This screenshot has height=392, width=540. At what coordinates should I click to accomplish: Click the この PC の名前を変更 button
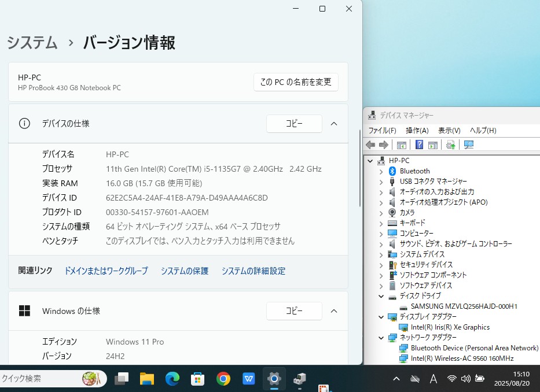tap(296, 82)
